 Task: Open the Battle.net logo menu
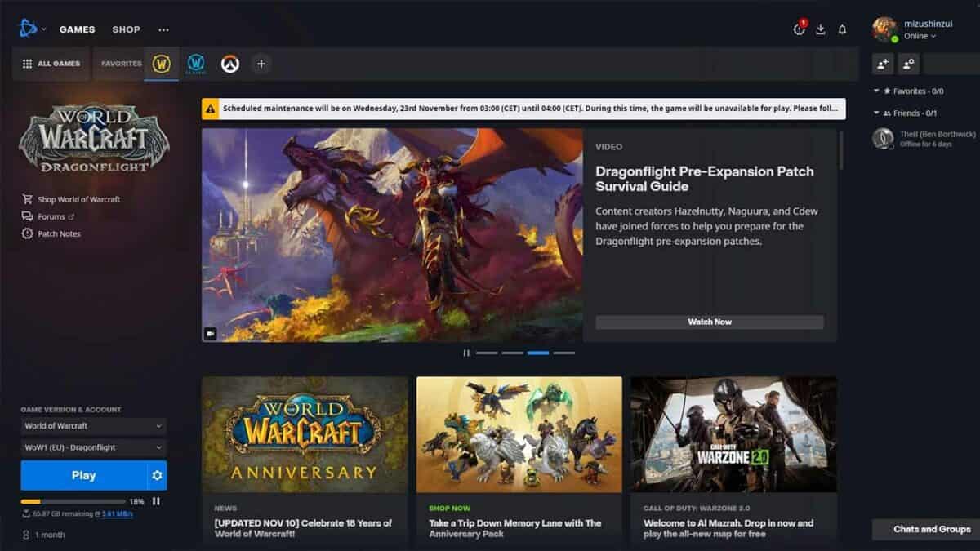[32, 29]
